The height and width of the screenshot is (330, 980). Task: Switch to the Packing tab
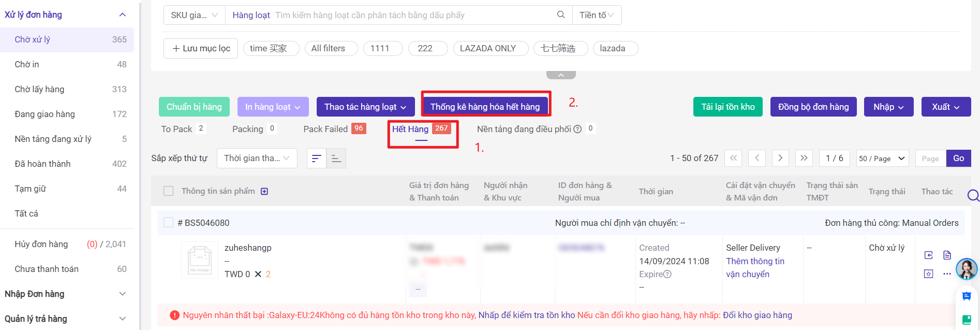click(x=254, y=129)
